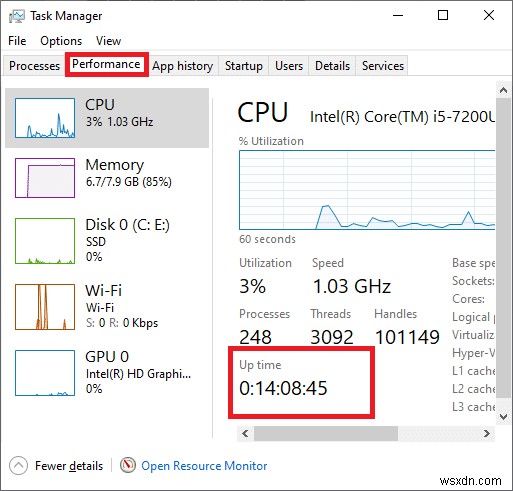Click the Task Manager app icon in title bar
Viewport: 513px width, 491px height.
click(17, 16)
